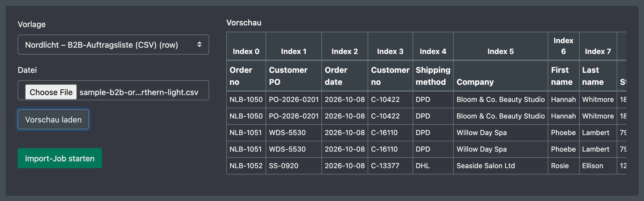644x201 pixels.
Task: Select the Index 0 column header
Action: (246, 46)
